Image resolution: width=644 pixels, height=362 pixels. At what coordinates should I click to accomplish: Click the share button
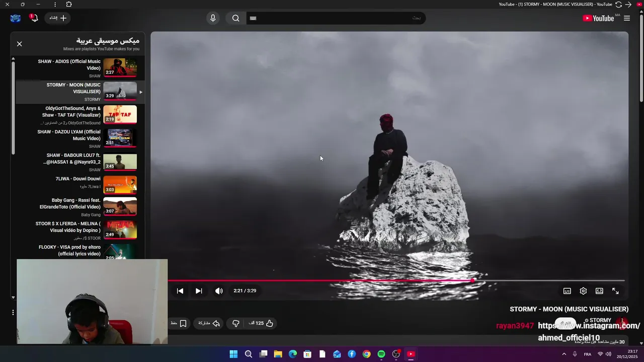point(209,323)
